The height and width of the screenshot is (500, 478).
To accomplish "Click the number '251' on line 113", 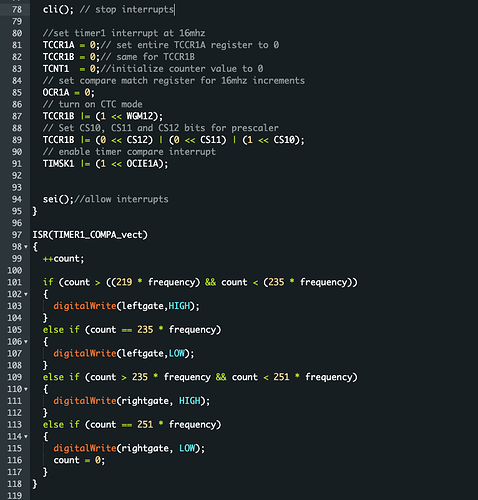I will [145, 424].
